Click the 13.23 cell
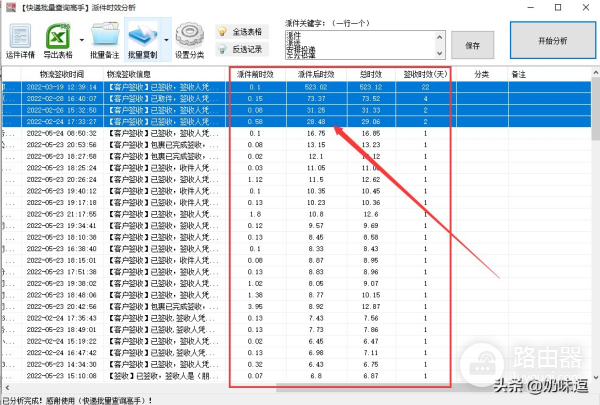 (x=371, y=145)
